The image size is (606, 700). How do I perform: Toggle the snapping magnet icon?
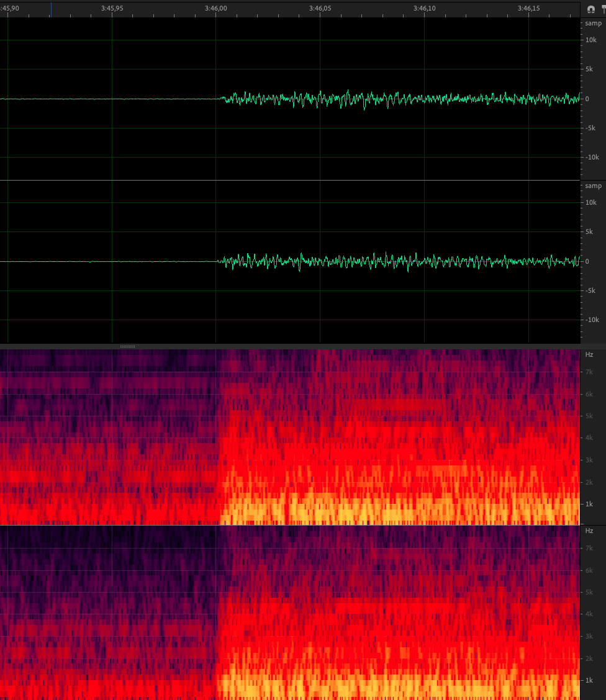pos(591,9)
